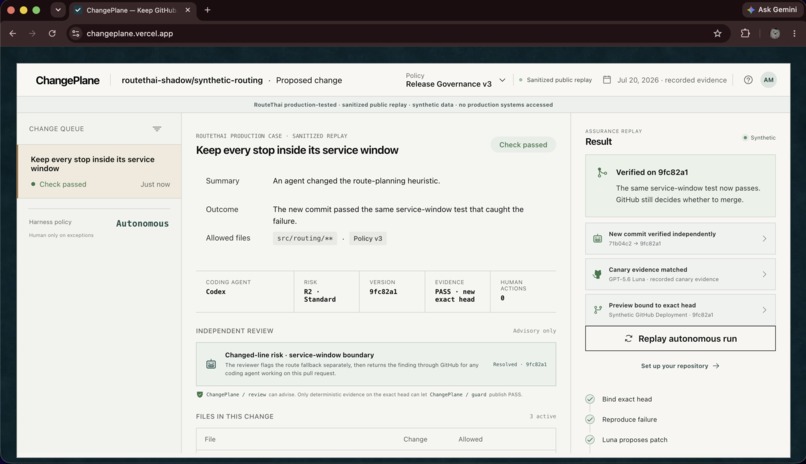Click the File column header

coord(210,439)
